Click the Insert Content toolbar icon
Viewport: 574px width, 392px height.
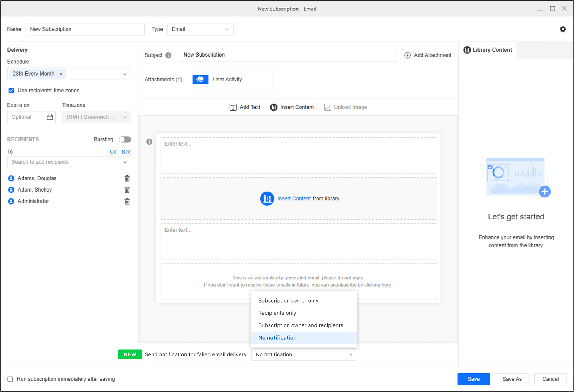click(273, 107)
